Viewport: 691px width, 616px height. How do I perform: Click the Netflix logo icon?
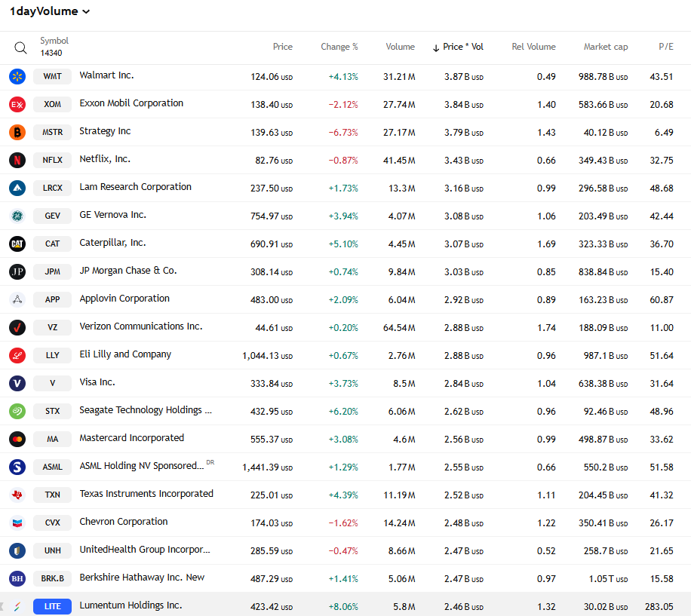click(x=17, y=161)
